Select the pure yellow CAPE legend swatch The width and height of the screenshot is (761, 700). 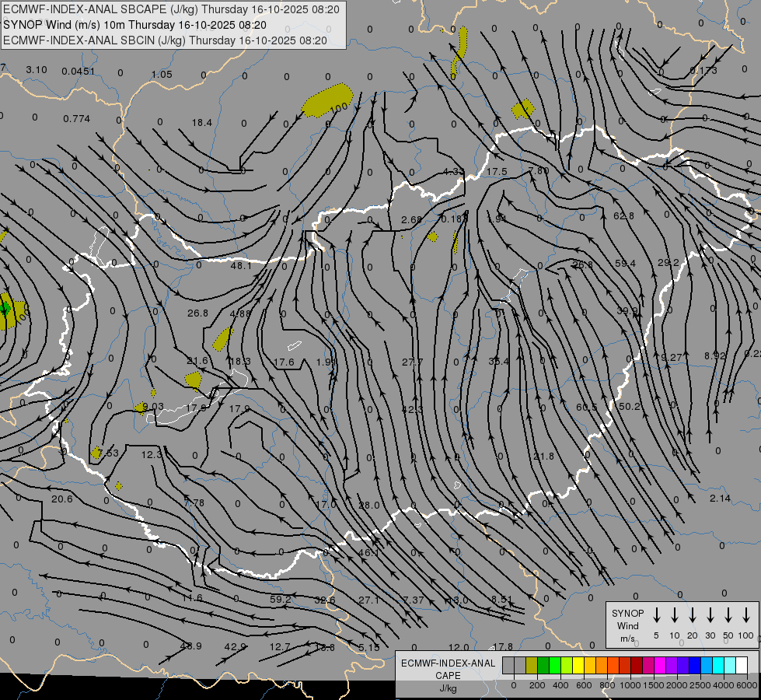578,666
